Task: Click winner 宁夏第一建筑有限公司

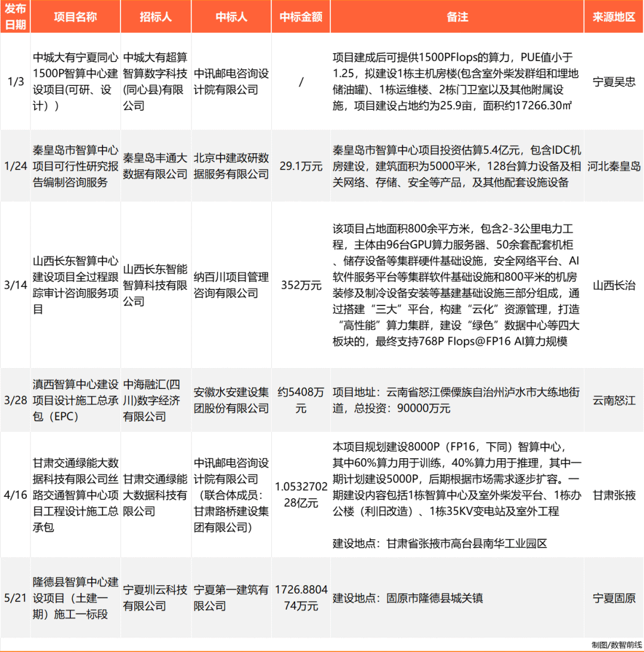Action: (x=231, y=598)
